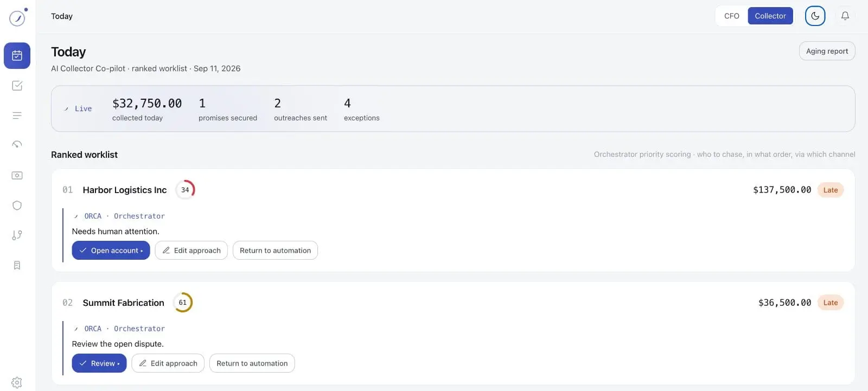
Task: Click the Harbor Logistics Inc name
Action: click(125, 190)
